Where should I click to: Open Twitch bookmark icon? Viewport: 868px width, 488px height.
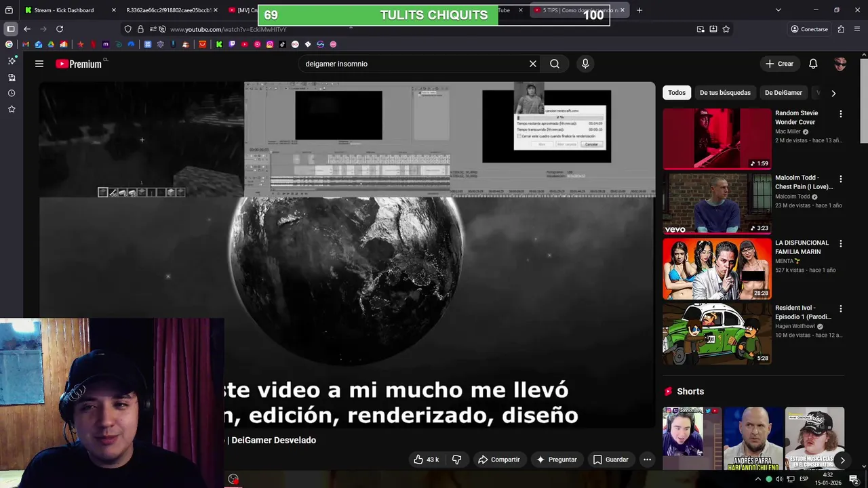pos(232,44)
